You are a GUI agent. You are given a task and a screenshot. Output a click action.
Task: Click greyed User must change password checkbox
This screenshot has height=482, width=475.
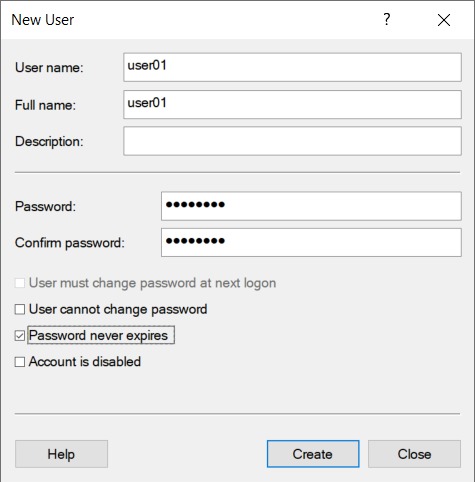20,283
